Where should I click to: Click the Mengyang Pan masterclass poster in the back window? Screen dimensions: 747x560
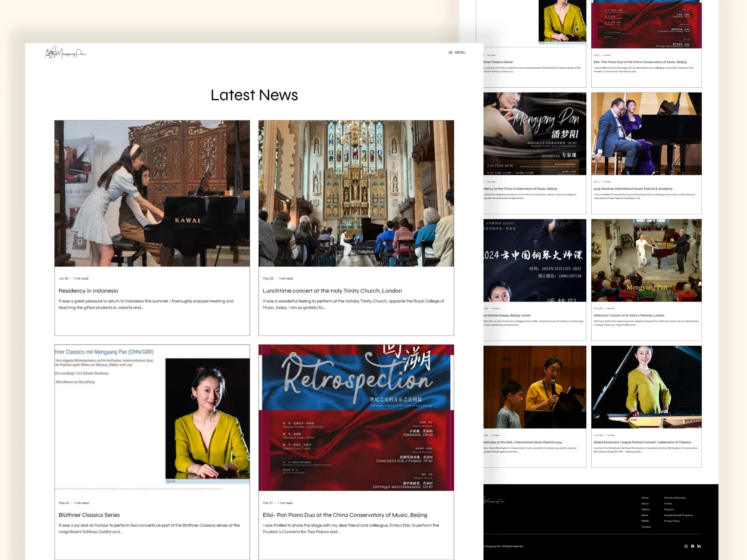pos(535,134)
